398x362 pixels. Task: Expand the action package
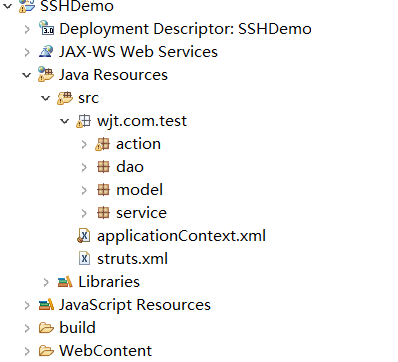84,144
